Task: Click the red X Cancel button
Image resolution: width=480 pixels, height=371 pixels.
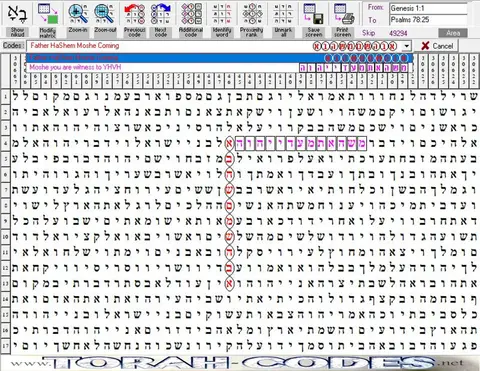Action: [x=437, y=46]
